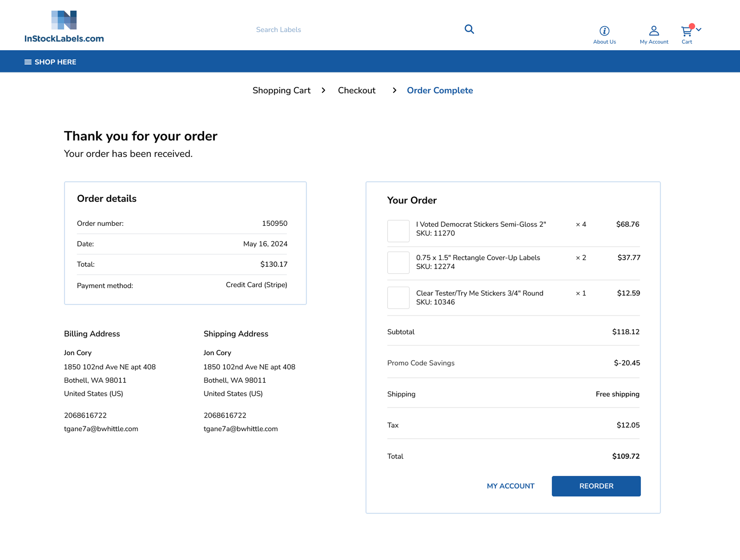Open the About Us info icon
Viewport: 740px width, 560px height.
pyautogui.click(x=604, y=31)
